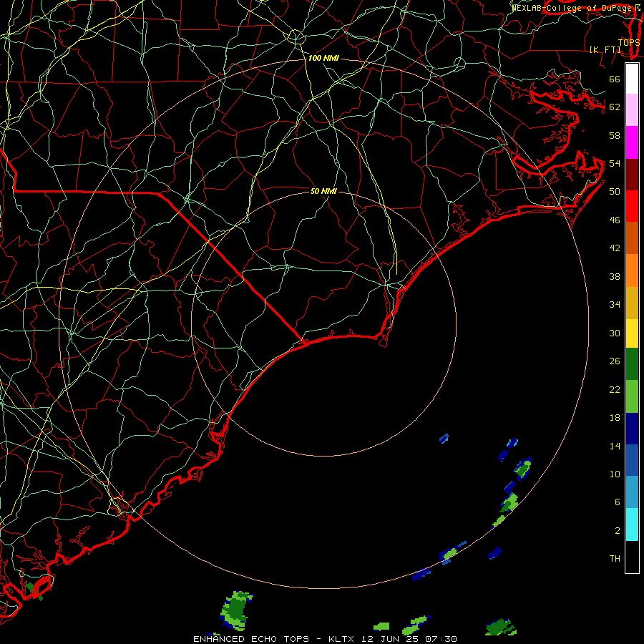Click the '38' legend value

pos(615,277)
